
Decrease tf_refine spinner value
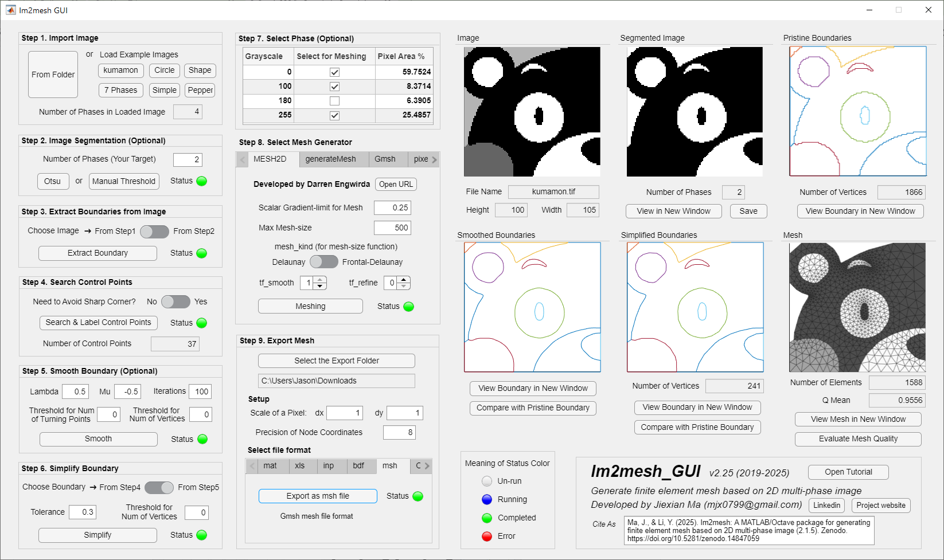pyautogui.click(x=404, y=286)
